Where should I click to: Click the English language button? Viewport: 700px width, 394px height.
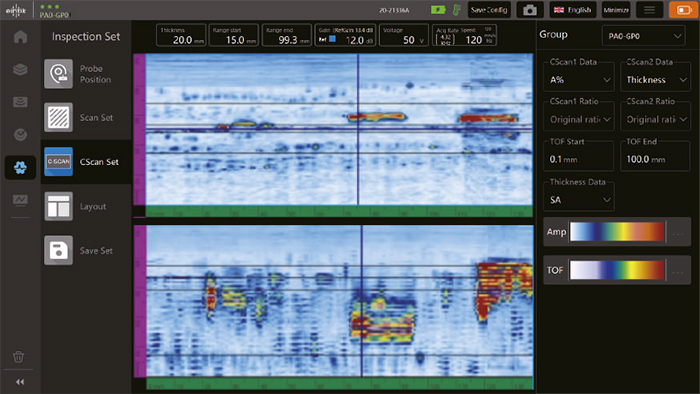coord(573,10)
